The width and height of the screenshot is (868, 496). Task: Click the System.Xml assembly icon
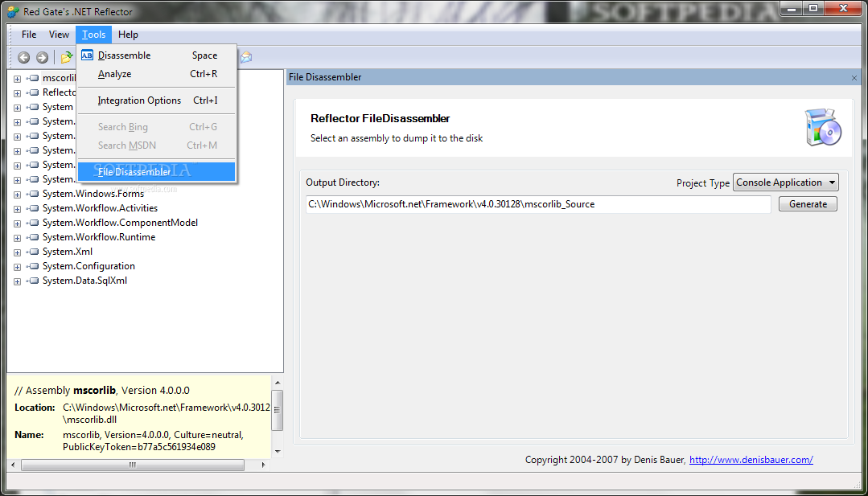point(33,252)
